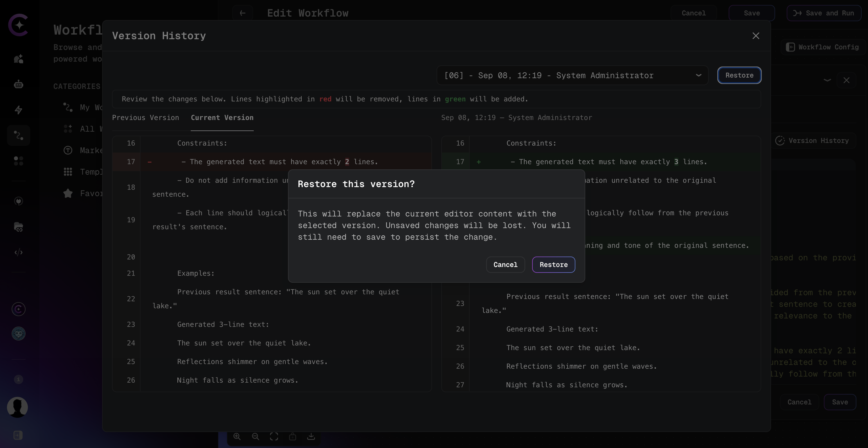
Task: Open the user profile avatar
Action: [17, 407]
